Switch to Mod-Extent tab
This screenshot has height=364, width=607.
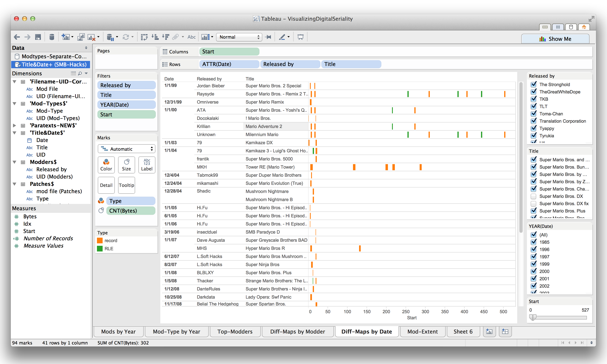coord(422,332)
